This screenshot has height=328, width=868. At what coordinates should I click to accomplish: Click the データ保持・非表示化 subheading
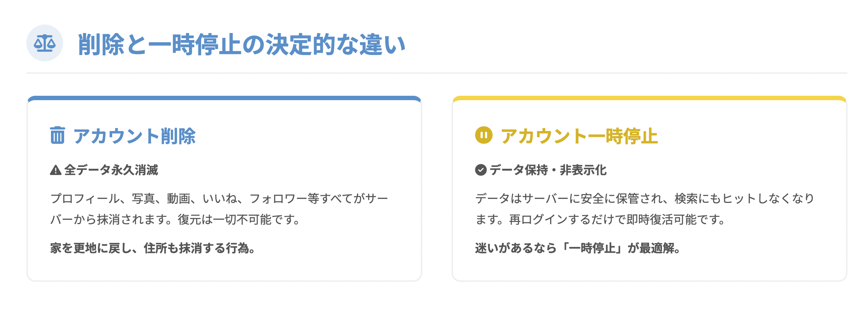pos(548,170)
